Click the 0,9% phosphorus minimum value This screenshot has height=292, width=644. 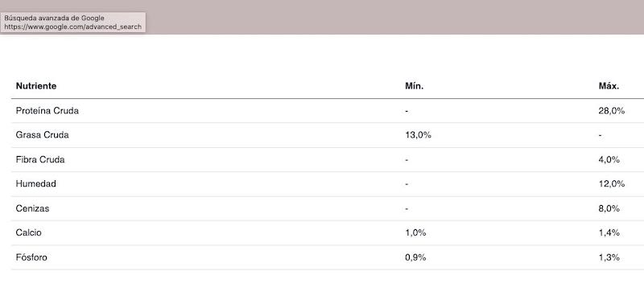click(x=415, y=257)
